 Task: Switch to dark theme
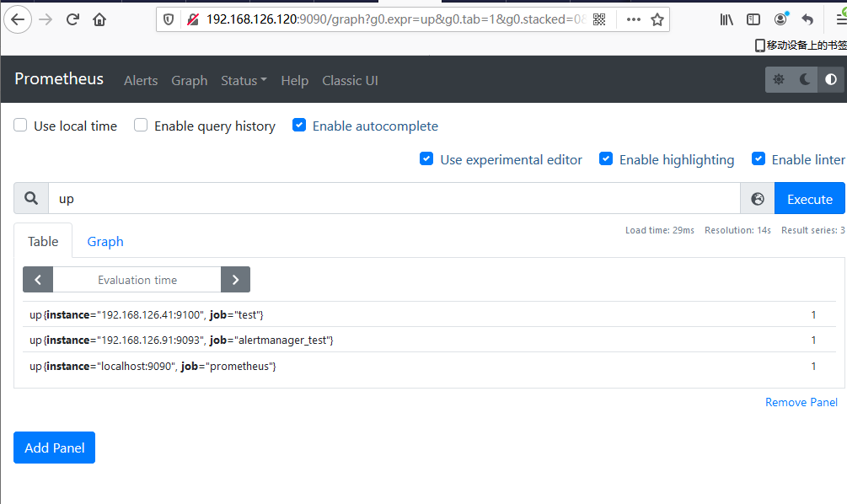click(804, 79)
